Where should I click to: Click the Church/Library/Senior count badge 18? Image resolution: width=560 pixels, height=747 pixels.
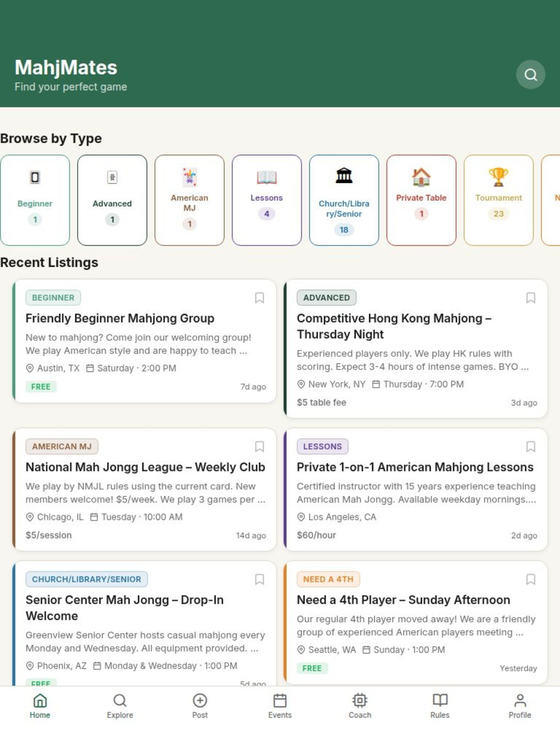coord(344,230)
